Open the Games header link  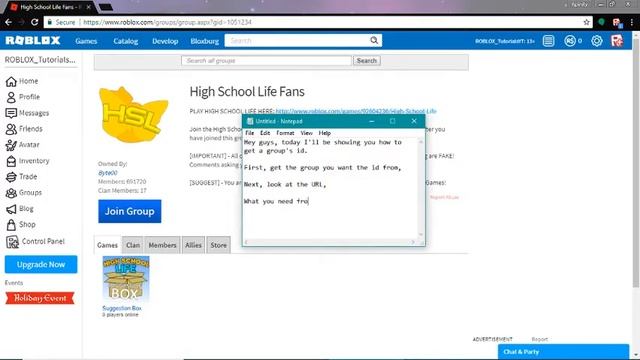(86, 41)
